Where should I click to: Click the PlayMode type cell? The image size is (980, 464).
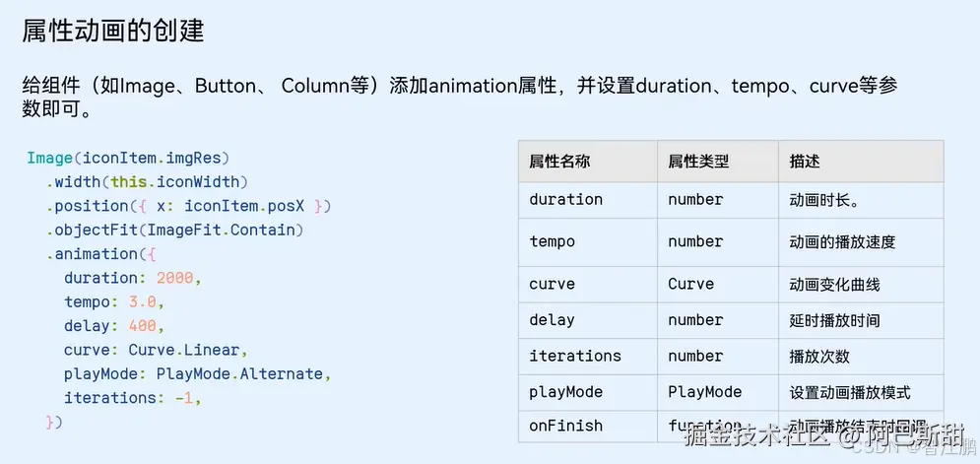pos(704,392)
